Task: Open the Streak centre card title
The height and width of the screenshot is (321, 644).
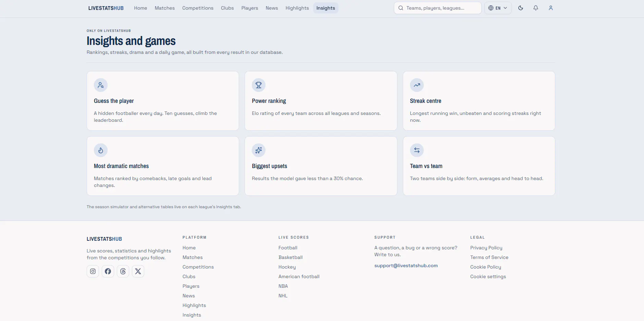Action: [425, 101]
